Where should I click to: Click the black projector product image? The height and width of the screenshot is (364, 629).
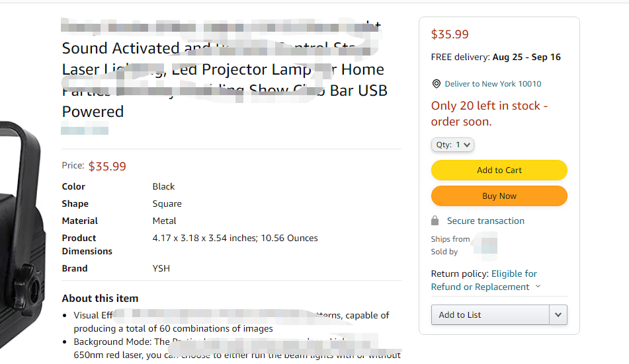coord(21,238)
